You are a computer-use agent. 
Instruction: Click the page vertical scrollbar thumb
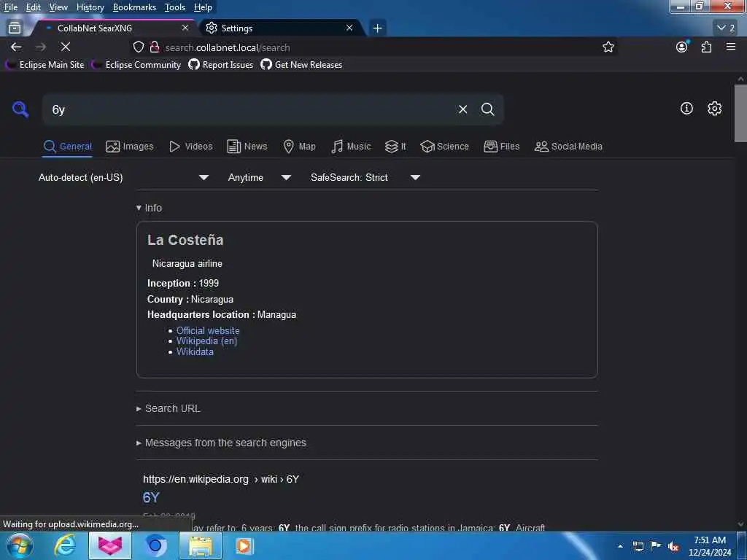click(x=740, y=113)
